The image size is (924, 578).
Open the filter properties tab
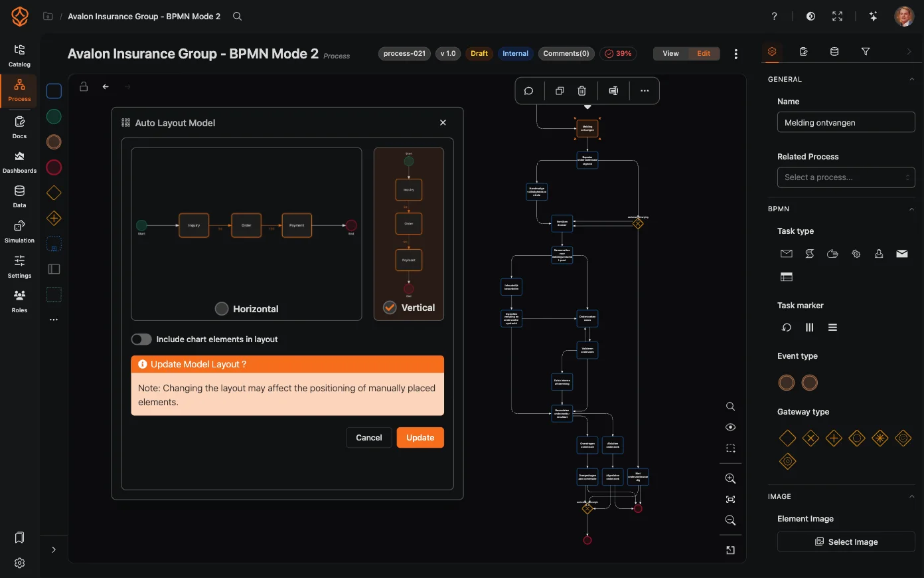pyautogui.click(x=866, y=51)
